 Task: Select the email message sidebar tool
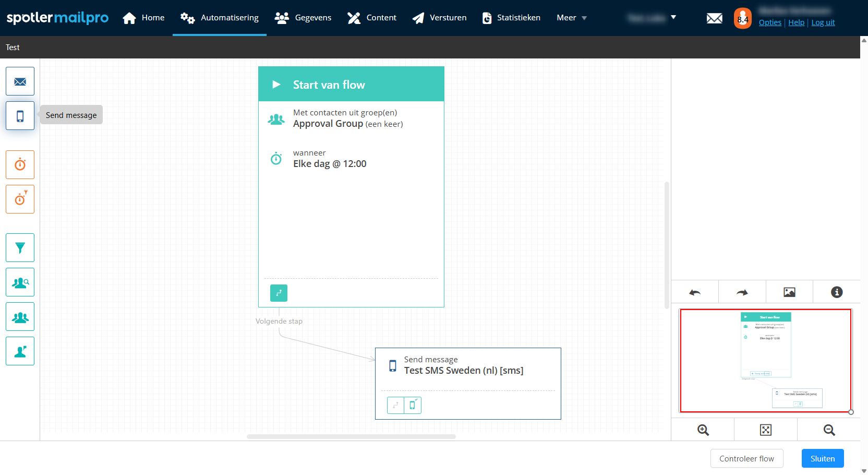tap(20, 81)
